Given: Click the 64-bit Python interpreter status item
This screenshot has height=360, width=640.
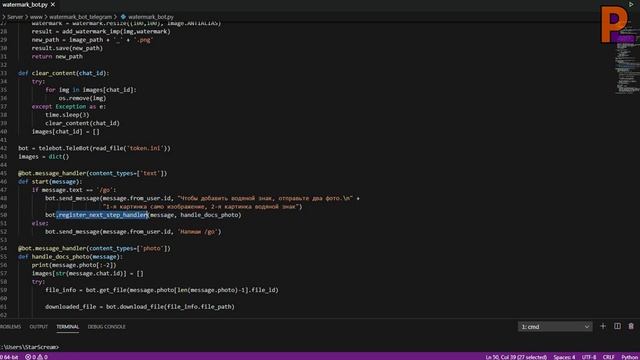Looking at the screenshot, I should [x=9, y=357].
